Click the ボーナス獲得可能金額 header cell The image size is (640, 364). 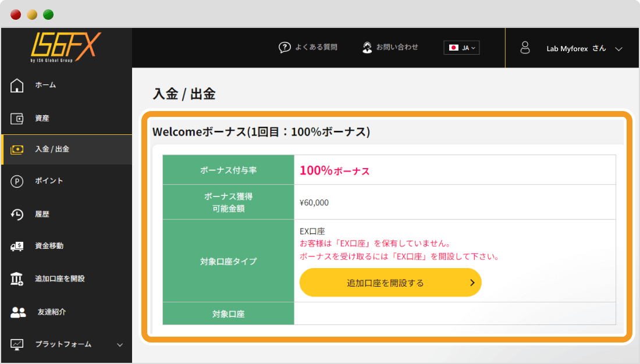(x=228, y=202)
